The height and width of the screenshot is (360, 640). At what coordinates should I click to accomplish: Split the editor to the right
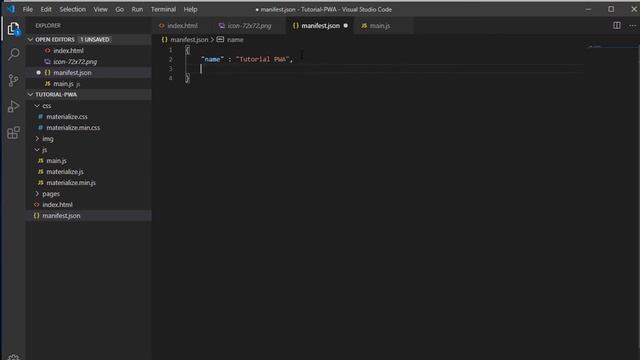click(617, 25)
